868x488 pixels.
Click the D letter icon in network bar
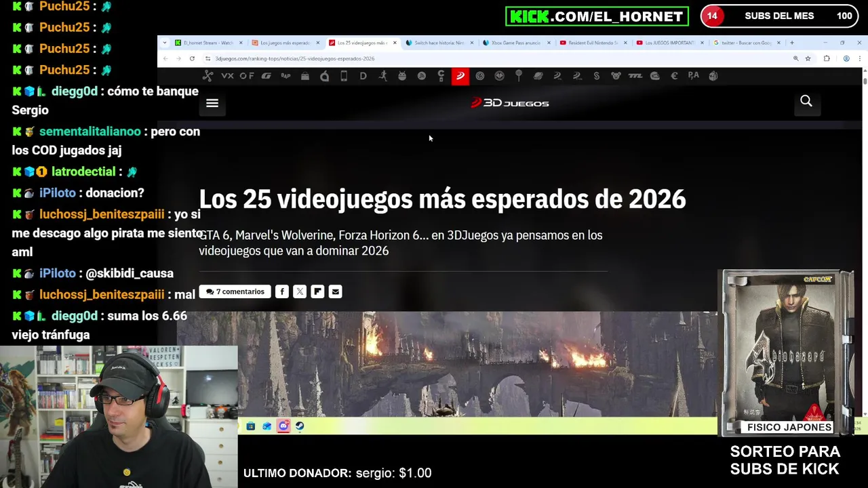pyautogui.click(x=363, y=76)
